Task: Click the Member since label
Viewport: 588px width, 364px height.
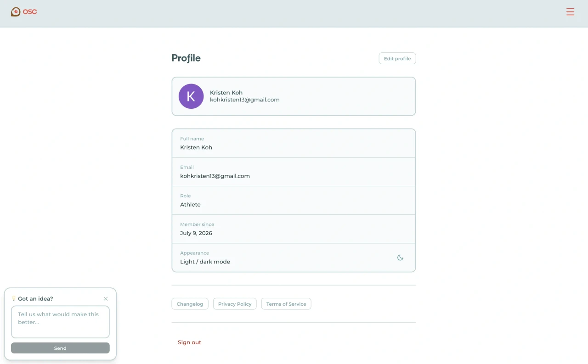Action: pyautogui.click(x=197, y=224)
